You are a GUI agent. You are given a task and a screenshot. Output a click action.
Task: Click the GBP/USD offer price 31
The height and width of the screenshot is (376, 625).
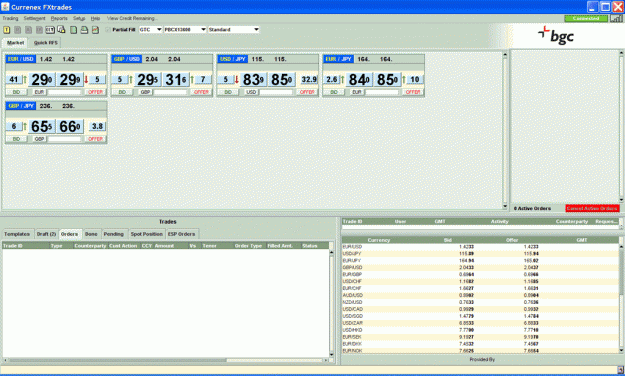(176, 80)
